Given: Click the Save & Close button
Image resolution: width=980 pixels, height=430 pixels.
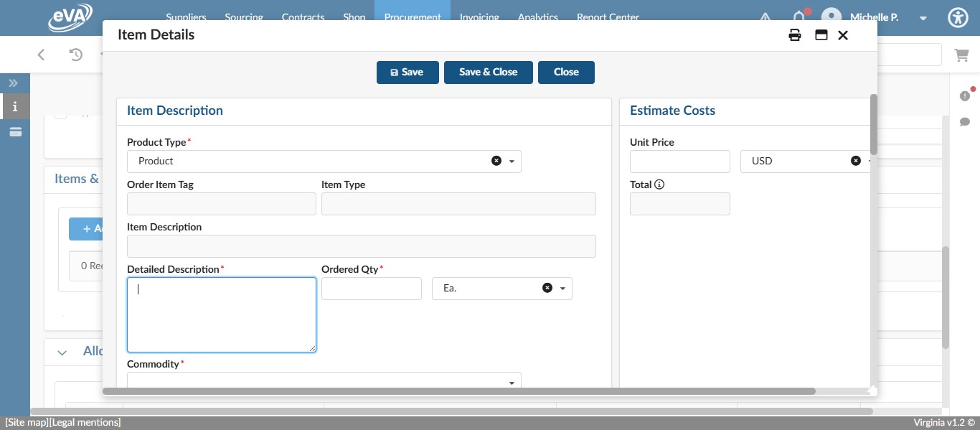Looking at the screenshot, I should (x=488, y=72).
